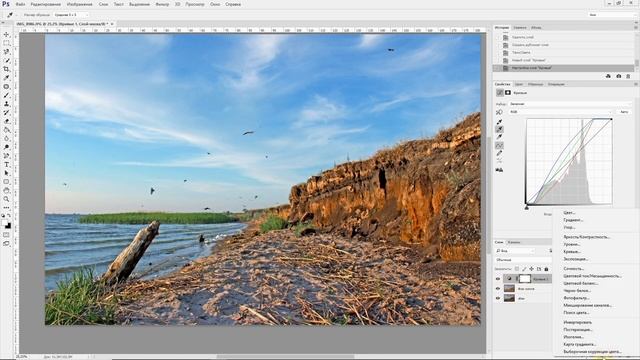Image resolution: width=640 pixels, height=360 pixels.
Task: Click the foreground and background color swatches
Action: click(7, 224)
